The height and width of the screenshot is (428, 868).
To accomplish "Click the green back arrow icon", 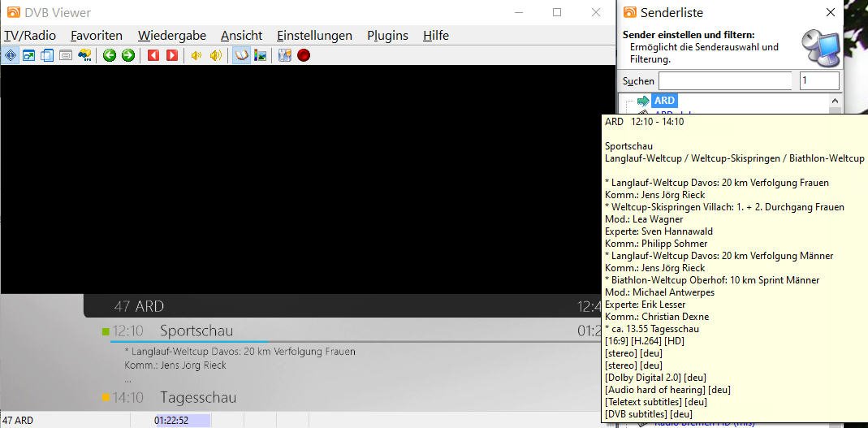I will pos(110,55).
